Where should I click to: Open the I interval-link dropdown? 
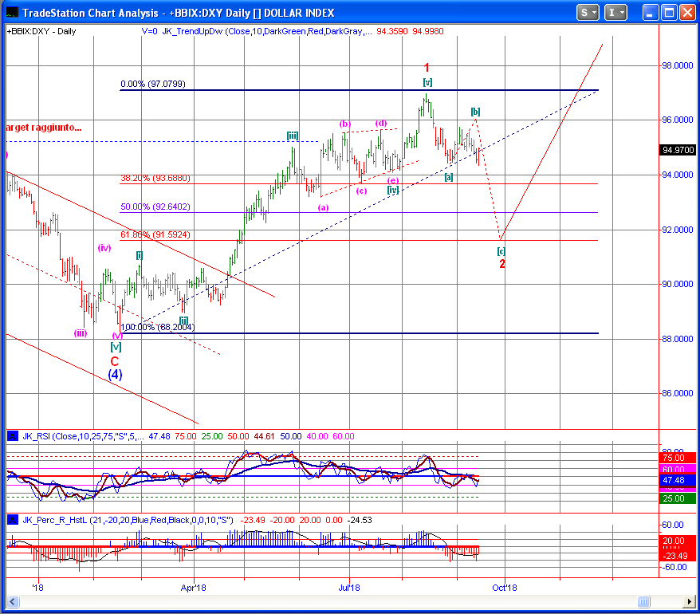615,12
